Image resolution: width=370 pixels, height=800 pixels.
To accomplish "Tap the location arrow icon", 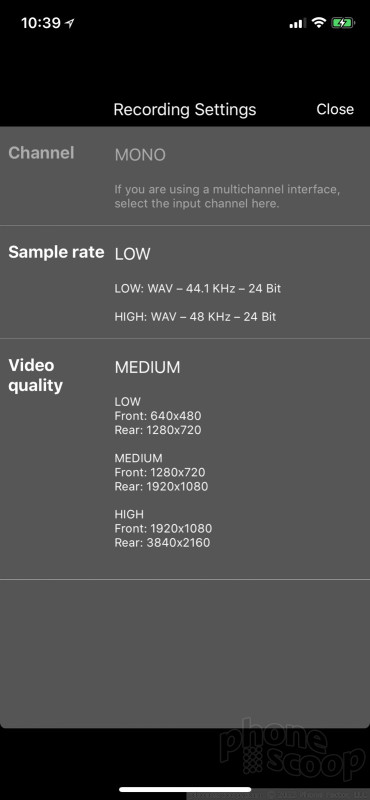I will (69, 23).
